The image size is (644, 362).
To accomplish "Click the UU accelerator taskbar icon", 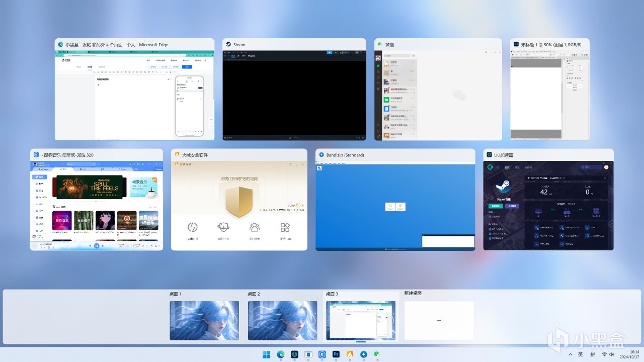I will coord(294,354).
